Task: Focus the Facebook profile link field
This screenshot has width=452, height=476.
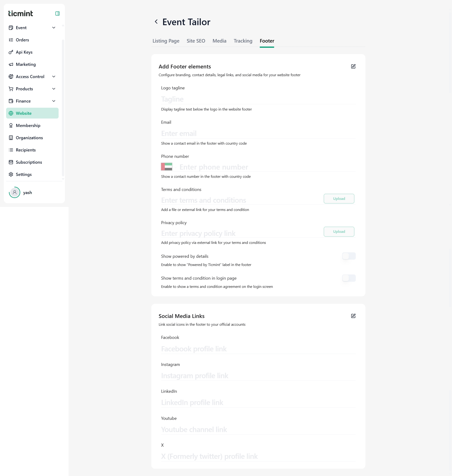Action: [x=258, y=349]
